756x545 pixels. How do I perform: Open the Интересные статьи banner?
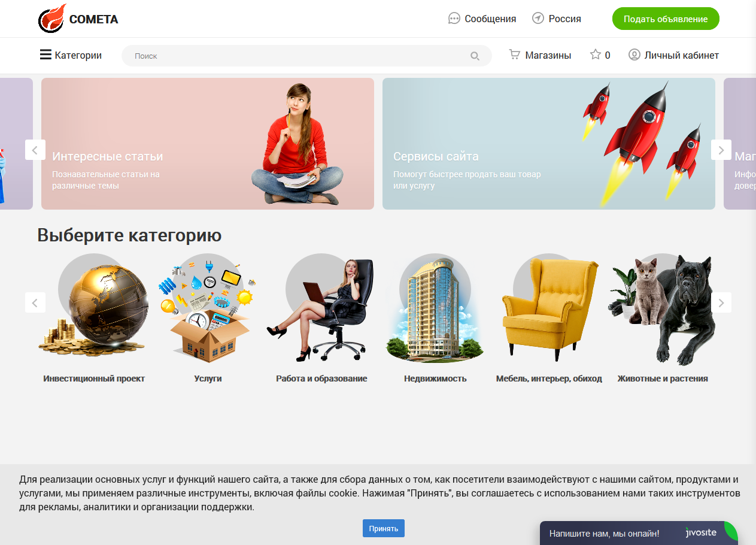point(208,144)
